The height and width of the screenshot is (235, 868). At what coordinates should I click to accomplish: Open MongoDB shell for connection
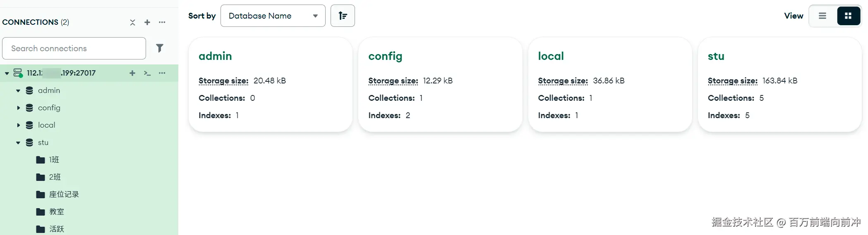[x=147, y=73]
